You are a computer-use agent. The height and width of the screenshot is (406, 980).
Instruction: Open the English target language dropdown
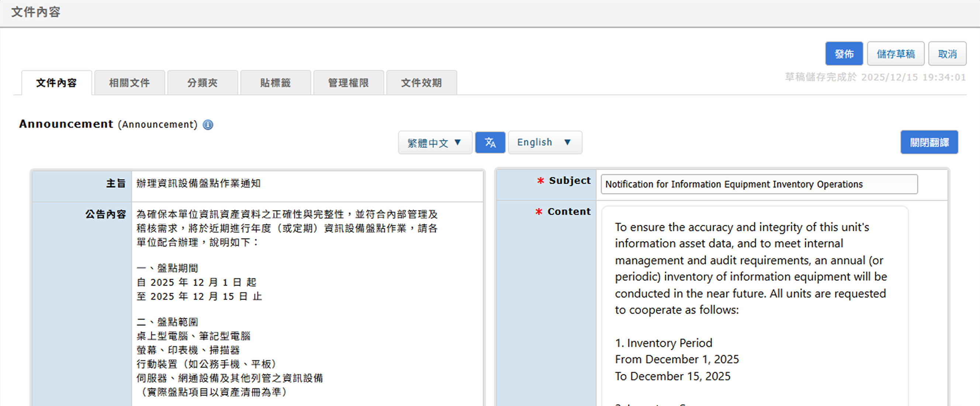tap(545, 142)
